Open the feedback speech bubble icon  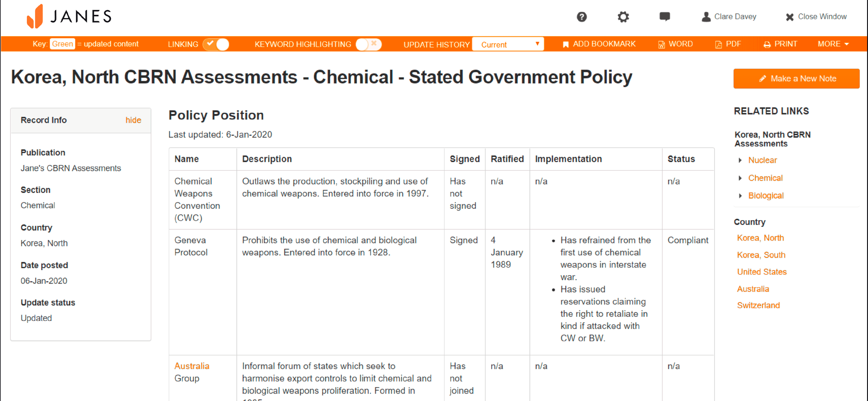click(665, 17)
